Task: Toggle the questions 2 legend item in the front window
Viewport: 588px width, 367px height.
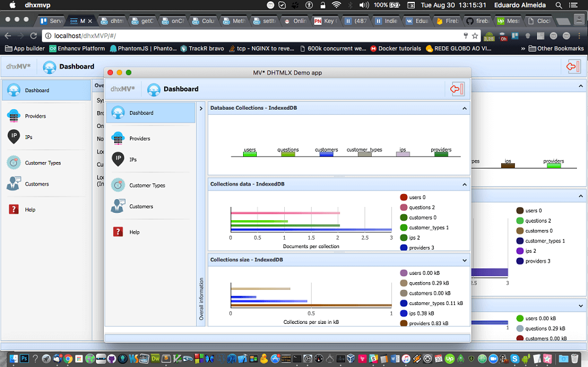Action: (417, 207)
